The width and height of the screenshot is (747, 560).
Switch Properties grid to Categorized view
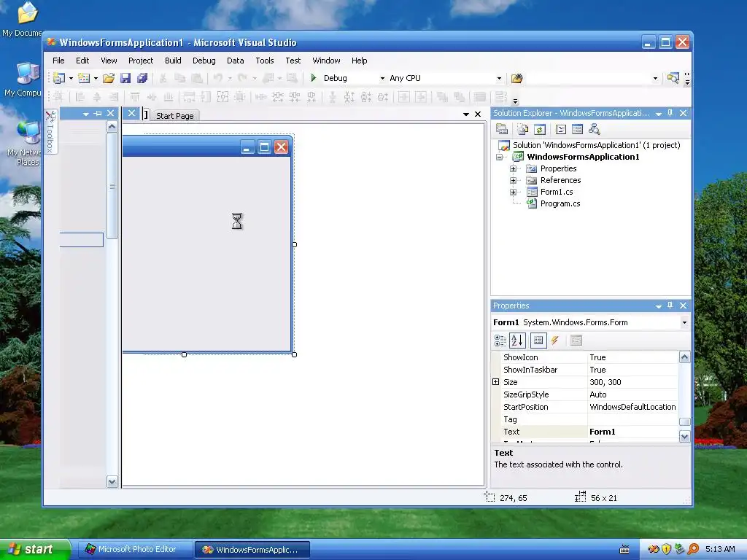(500, 341)
